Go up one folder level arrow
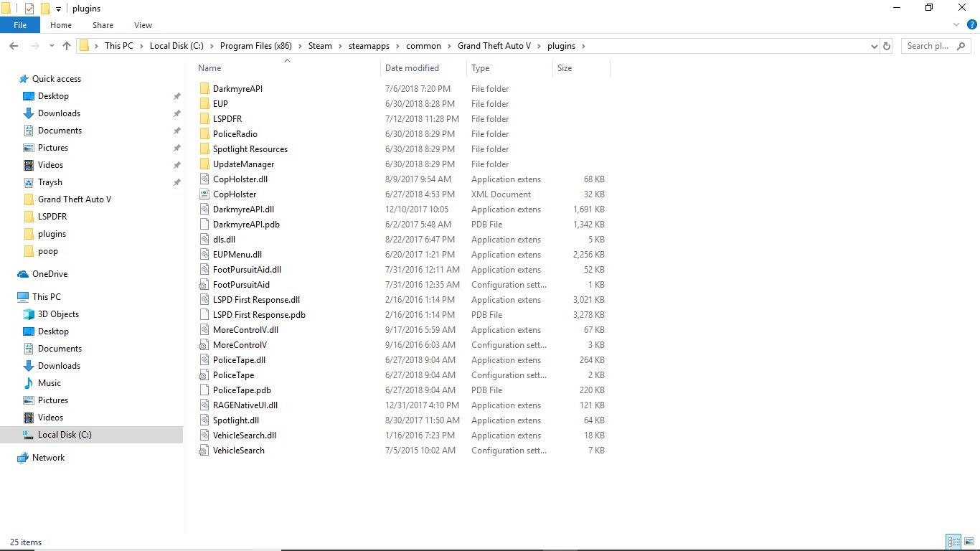This screenshot has height=551, width=980. pyautogui.click(x=67, y=46)
